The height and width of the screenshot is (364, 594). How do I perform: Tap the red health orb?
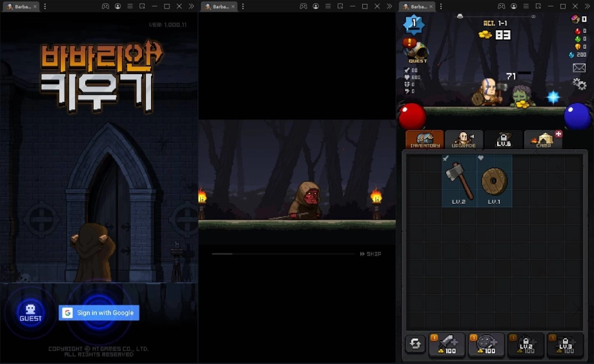point(412,116)
